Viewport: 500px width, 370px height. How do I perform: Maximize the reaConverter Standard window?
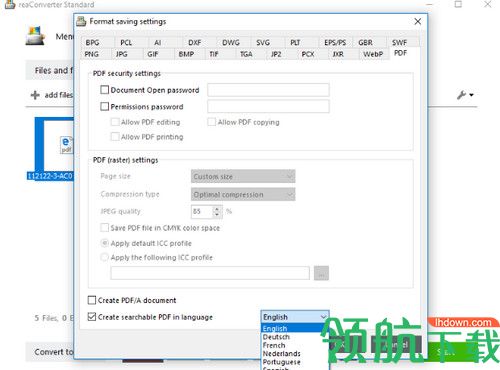[458, 4]
